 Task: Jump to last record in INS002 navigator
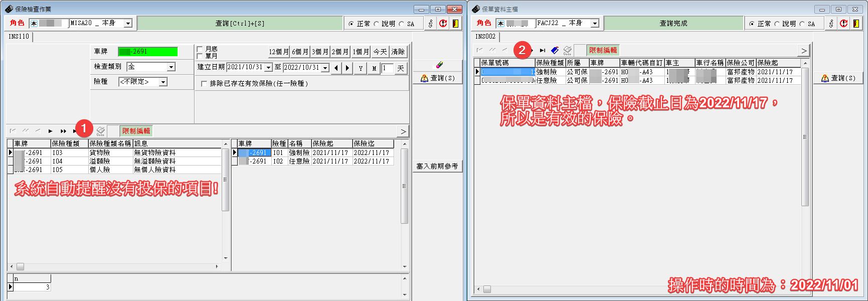point(543,50)
